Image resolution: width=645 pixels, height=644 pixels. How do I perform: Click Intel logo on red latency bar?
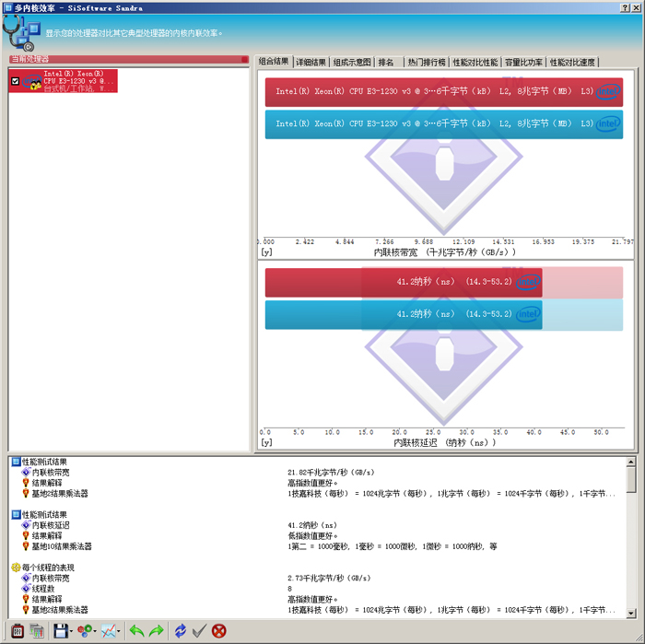click(x=528, y=282)
